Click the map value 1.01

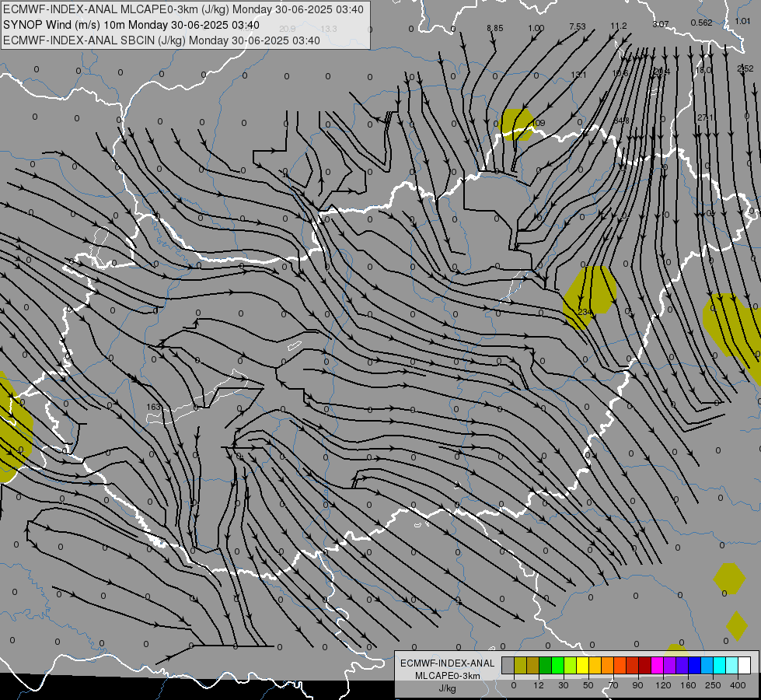(x=742, y=21)
